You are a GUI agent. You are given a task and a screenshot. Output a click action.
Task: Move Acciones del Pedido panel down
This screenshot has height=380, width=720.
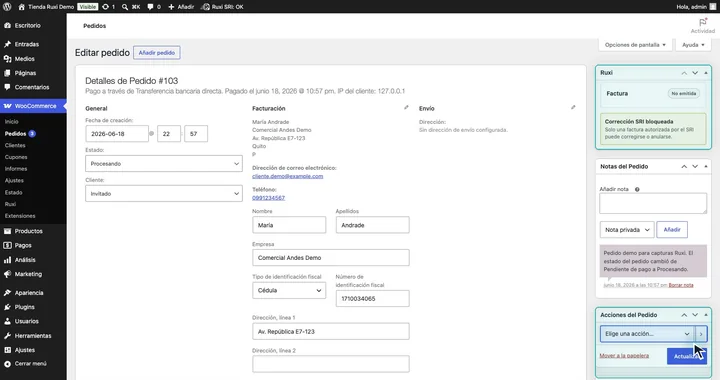pyautogui.click(x=695, y=315)
